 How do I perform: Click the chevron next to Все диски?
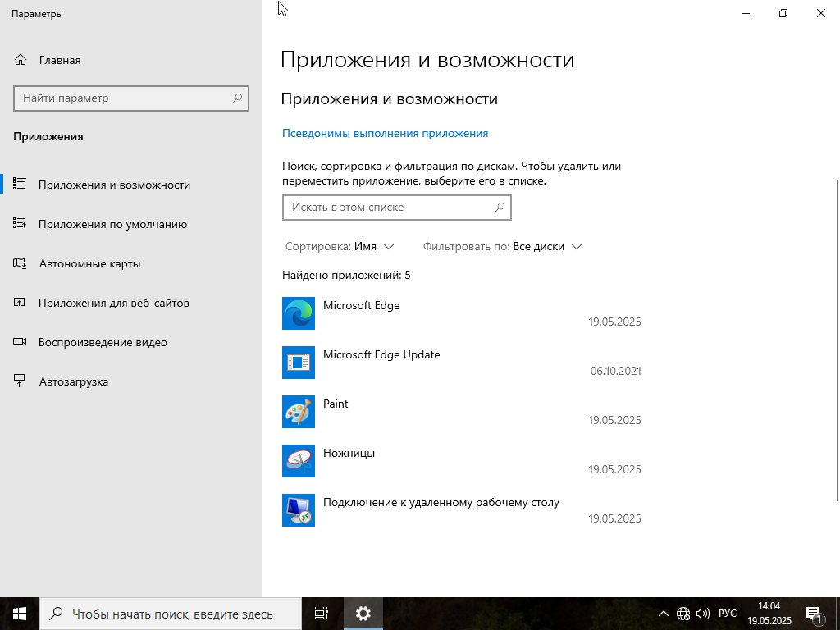pos(577,247)
